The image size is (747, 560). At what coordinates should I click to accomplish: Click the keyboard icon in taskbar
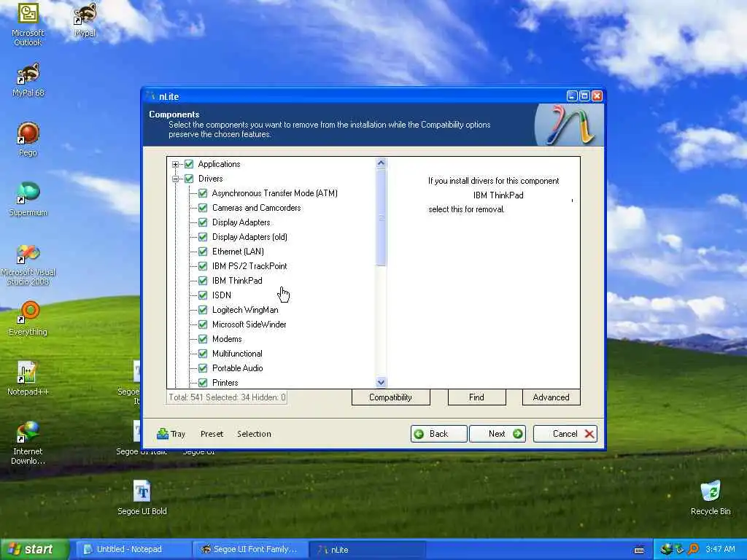(x=639, y=550)
